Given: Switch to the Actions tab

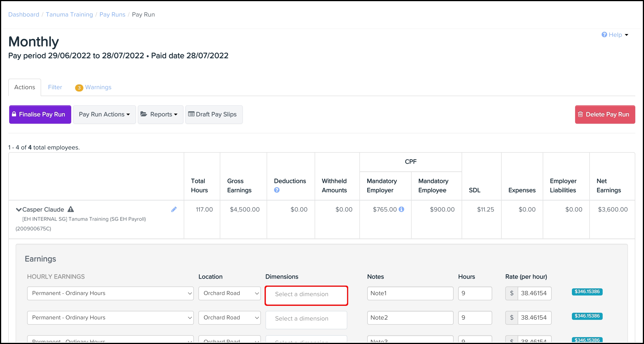Looking at the screenshot, I should point(25,87).
